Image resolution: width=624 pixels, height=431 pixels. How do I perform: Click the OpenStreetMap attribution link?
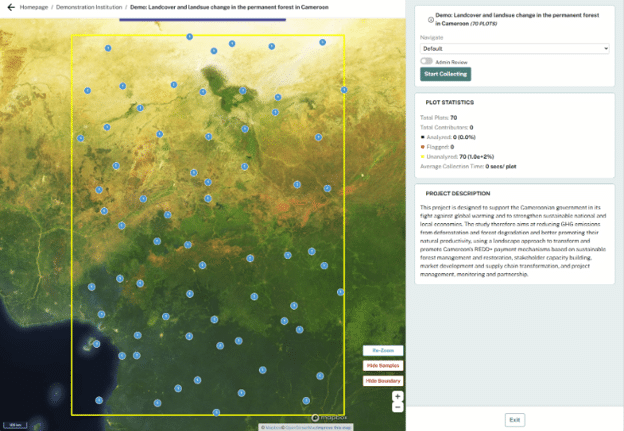[x=300, y=428]
